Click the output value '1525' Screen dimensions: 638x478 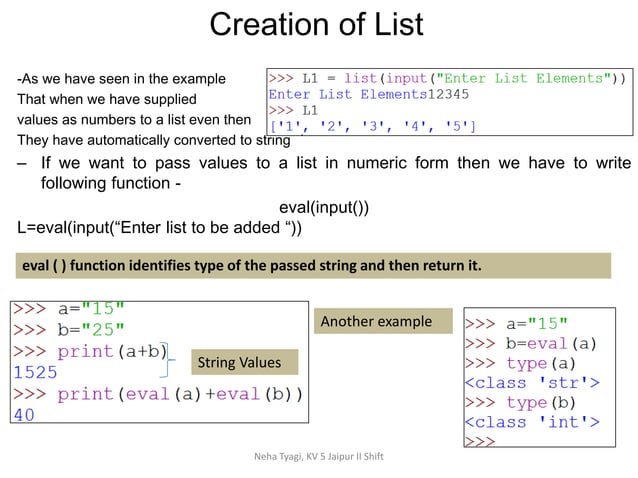[35, 373]
